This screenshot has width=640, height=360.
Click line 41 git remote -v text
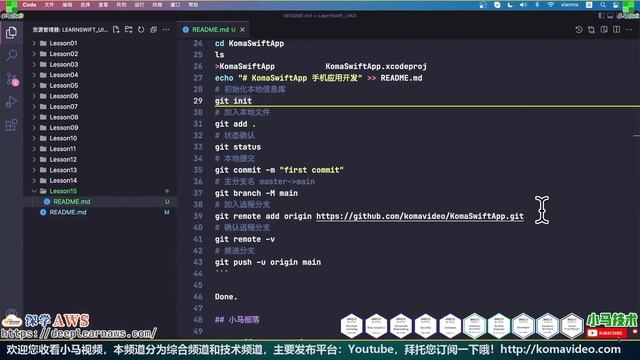click(245, 239)
